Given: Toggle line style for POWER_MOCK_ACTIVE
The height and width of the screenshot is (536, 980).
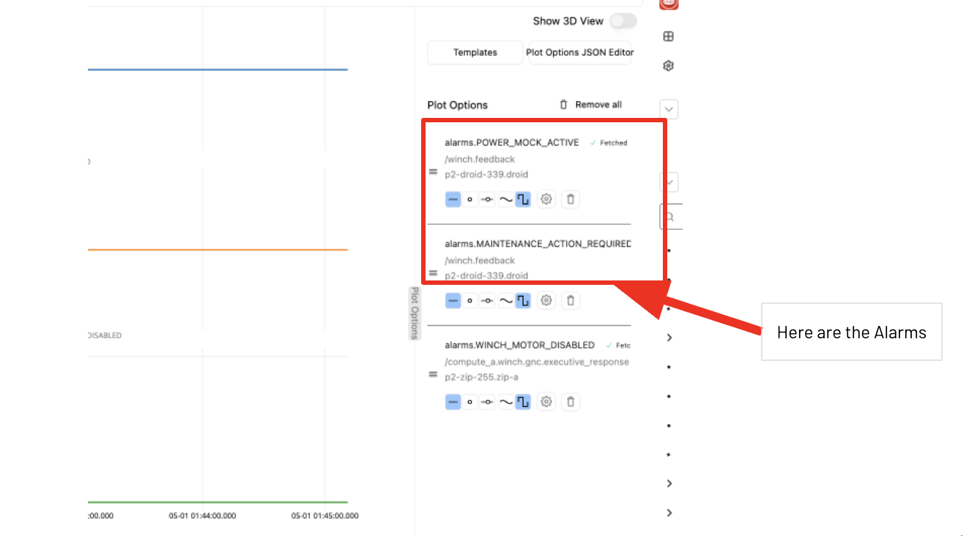Looking at the screenshot, I should (x=453, y=199).
